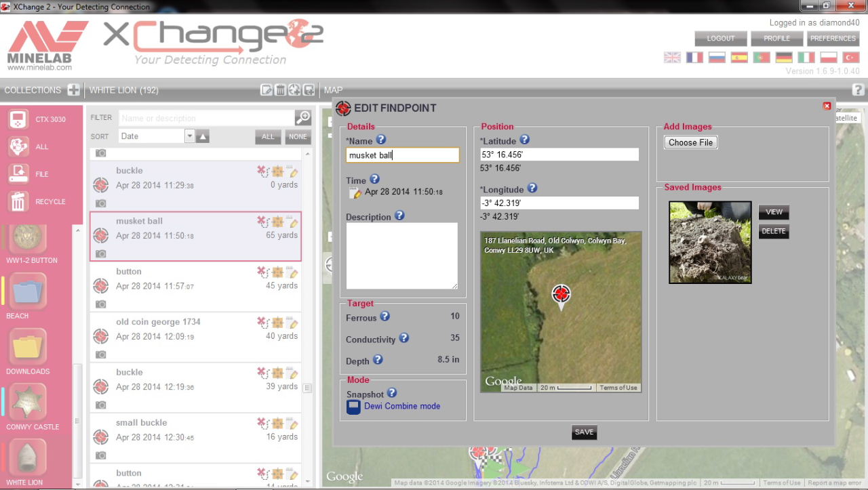Click the Snapshot help icon
The height and width of the screenshot is (490, 868).
[391, 393]
